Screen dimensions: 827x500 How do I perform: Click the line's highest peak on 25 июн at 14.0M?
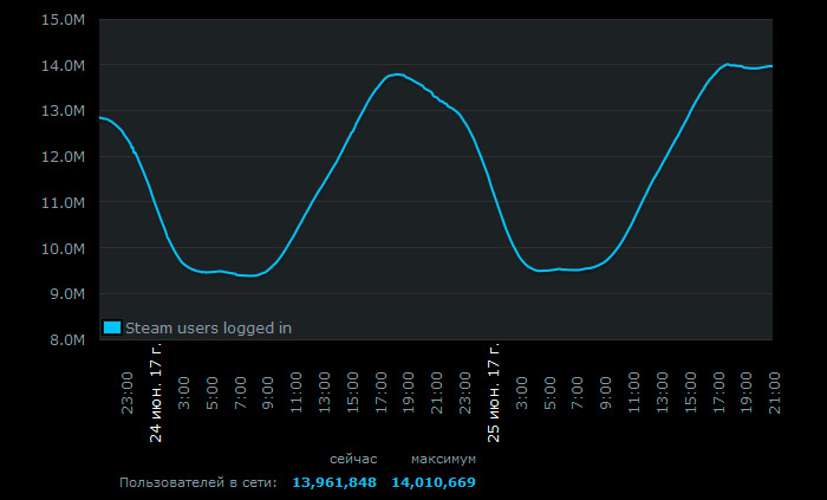[x=727, y=64]
